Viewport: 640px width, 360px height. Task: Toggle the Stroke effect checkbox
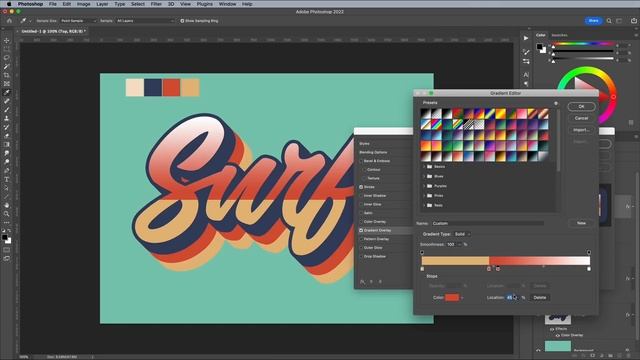coord(361,187)
